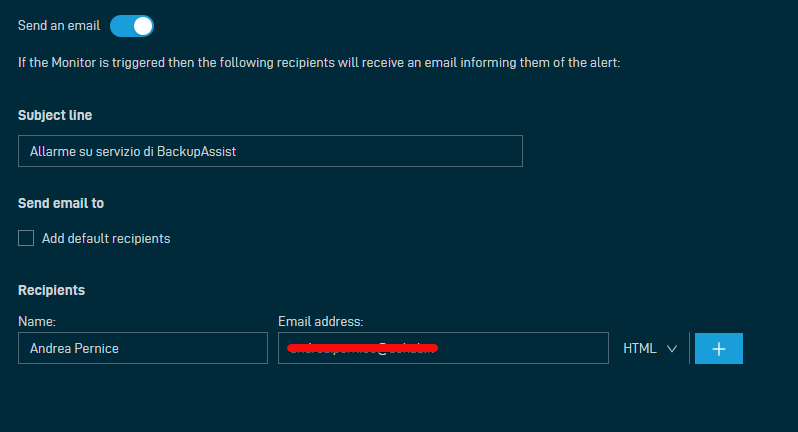Check the Add default recipients checkbox
This screenshot has height=432, width=798.
[x=26, y=239]
